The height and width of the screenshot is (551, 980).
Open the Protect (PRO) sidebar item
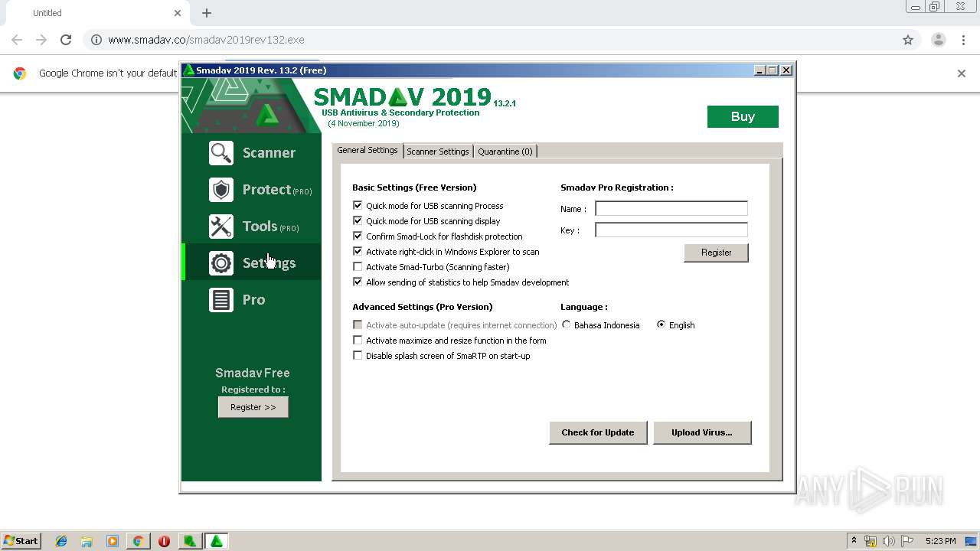(x=251, y=190)
